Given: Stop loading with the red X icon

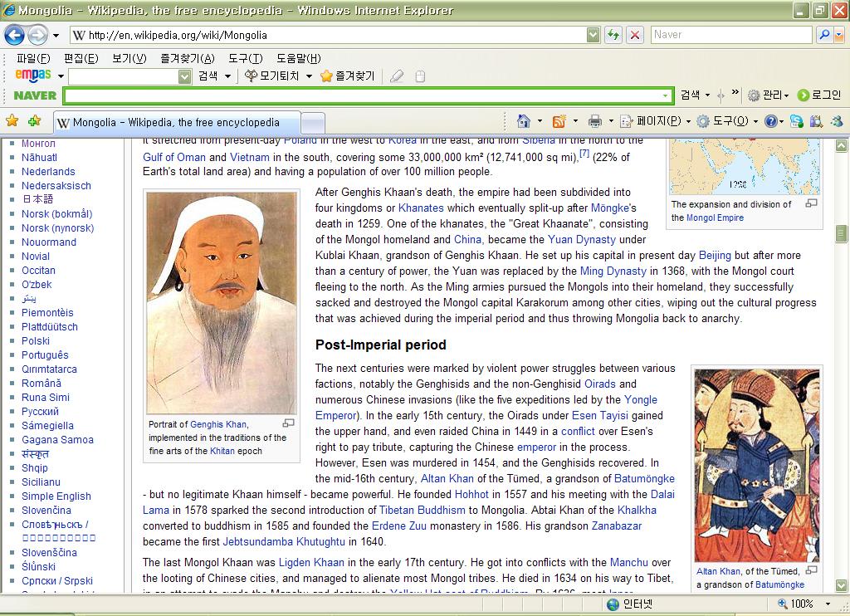Looking at the screenshot, I should (x=635, y=35).
